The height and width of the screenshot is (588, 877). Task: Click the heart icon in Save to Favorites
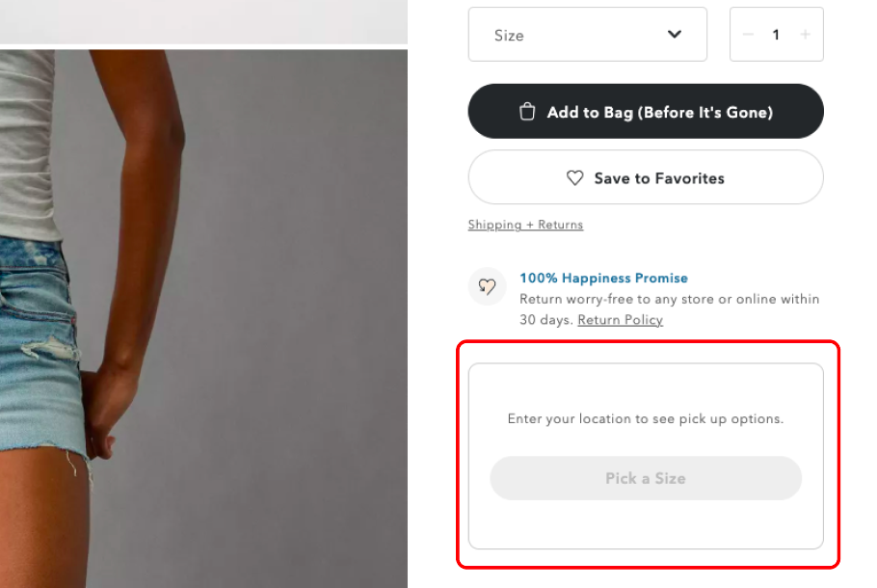pyautogui.click(x=574, y=178)
